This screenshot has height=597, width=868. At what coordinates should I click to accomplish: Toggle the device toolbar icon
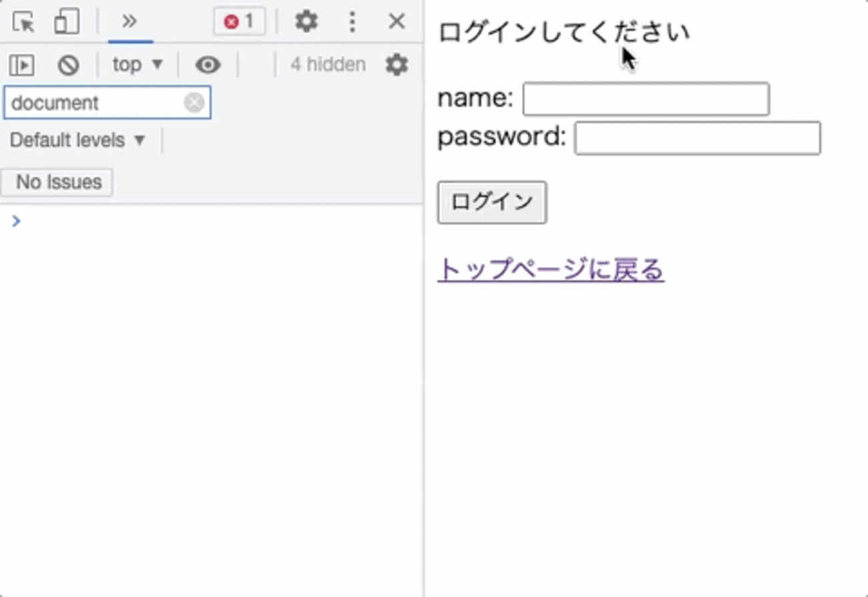67,22
